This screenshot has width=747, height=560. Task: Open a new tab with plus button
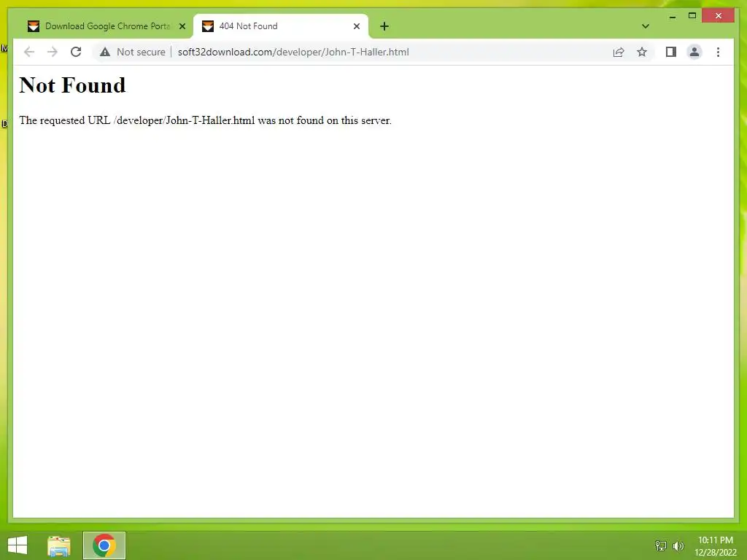point(384,26)
